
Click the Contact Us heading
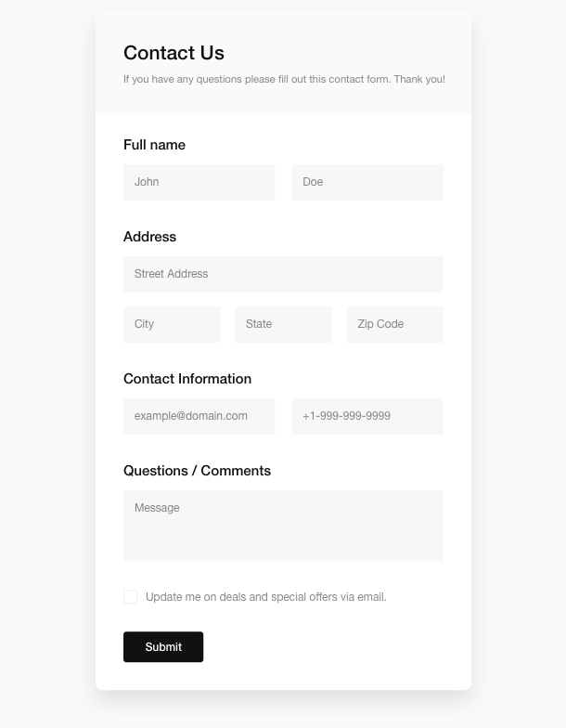174,53
